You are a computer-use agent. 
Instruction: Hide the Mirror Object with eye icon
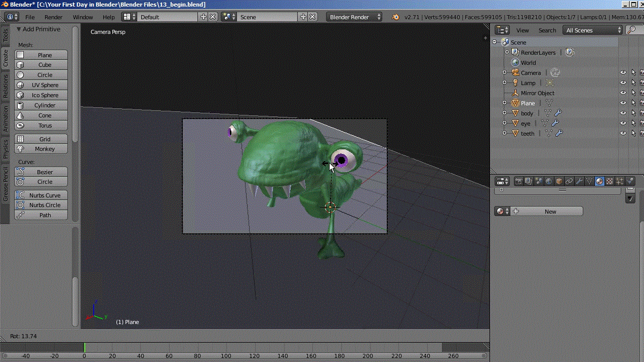[x=623, y=93]
